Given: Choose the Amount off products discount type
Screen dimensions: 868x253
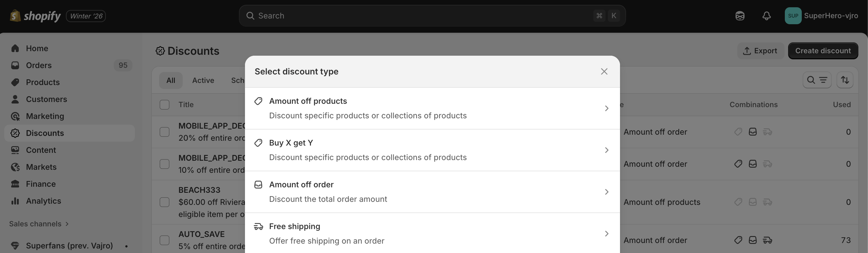Looking at the screenshot, I should (432, 108).
